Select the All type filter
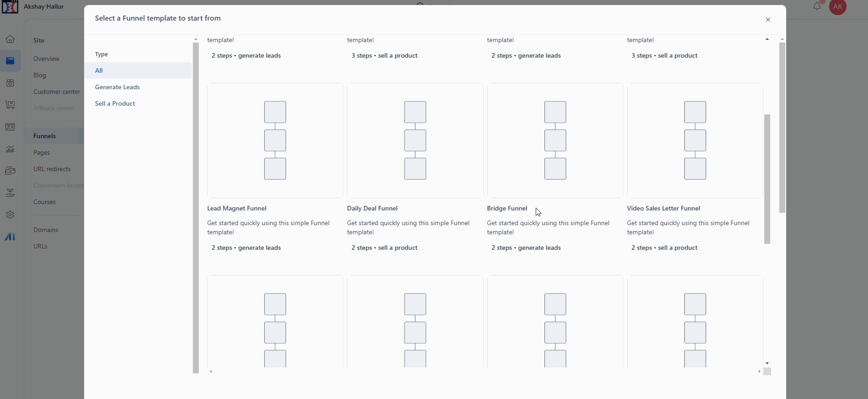The height and width of the screenshot is (399, 868). pos(99,70)
